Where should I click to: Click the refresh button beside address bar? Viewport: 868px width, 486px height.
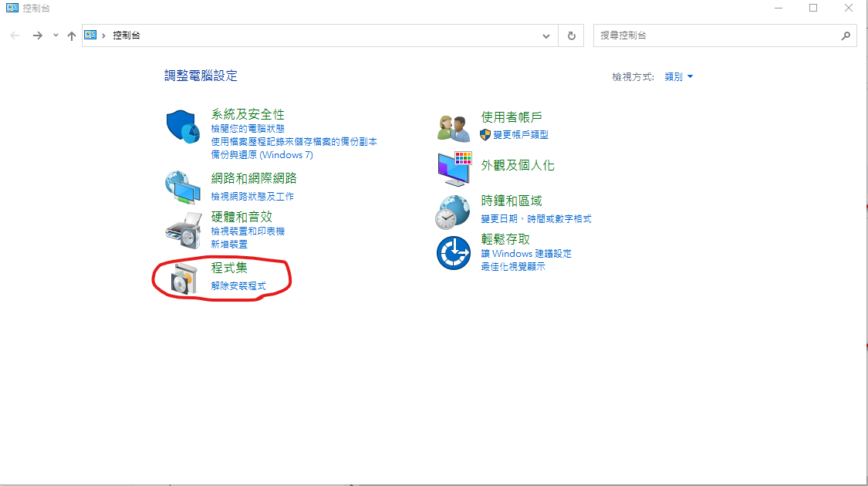[571, 36]
